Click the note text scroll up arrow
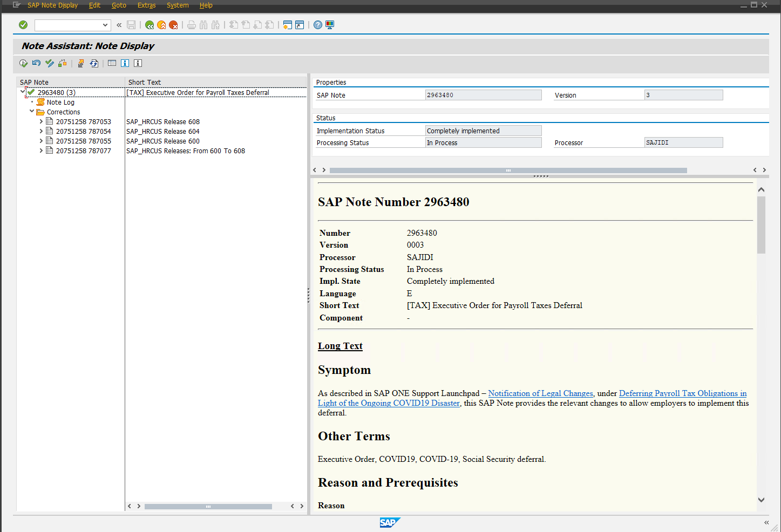 [x=761, y=189]
